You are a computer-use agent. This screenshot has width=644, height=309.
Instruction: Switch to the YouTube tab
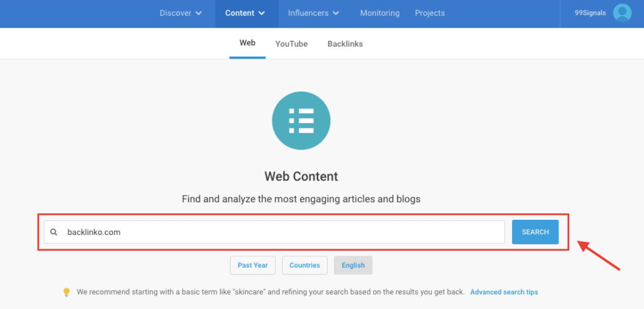pos(291,44)
